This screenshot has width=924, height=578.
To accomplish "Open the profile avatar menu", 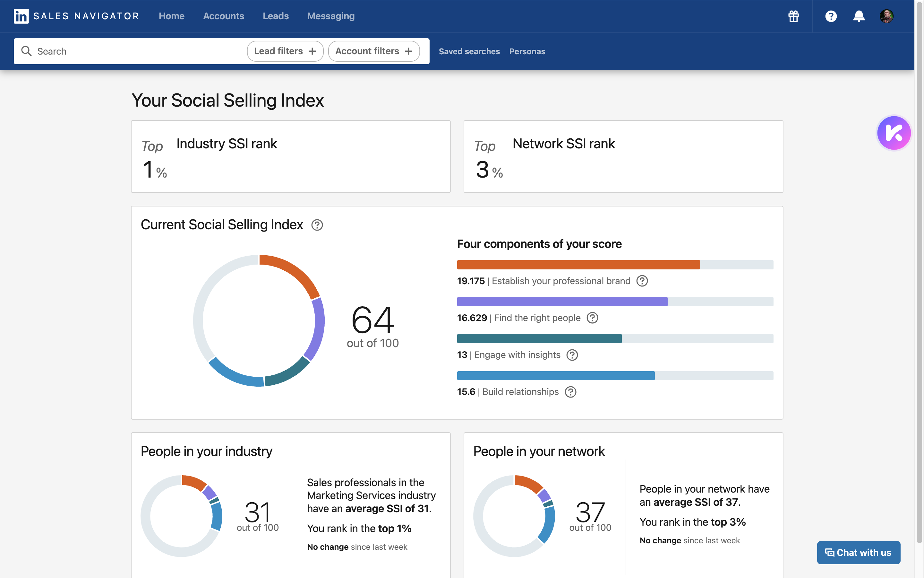I will pos(886,16).
